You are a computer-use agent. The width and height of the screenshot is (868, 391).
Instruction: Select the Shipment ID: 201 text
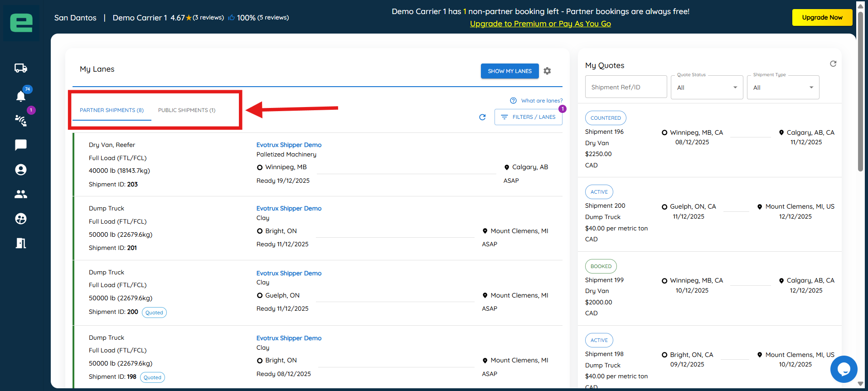pos(113,248)
